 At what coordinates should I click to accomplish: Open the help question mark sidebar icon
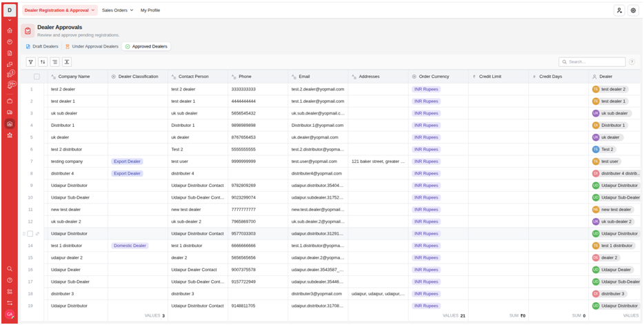click(x=10, y=280)
